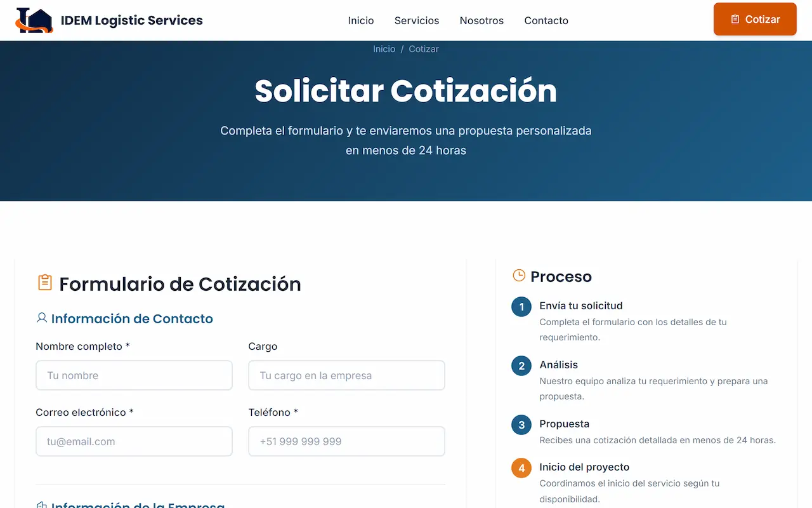
Task: Click the clock icon beside Proceso
Action: pyautogui.click(x=520, y=275)
